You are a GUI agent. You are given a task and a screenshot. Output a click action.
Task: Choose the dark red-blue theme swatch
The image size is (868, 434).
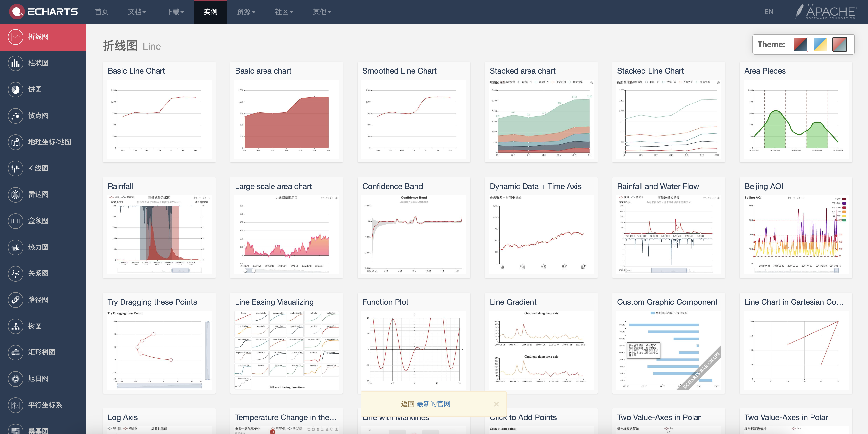tap(800, 44)
